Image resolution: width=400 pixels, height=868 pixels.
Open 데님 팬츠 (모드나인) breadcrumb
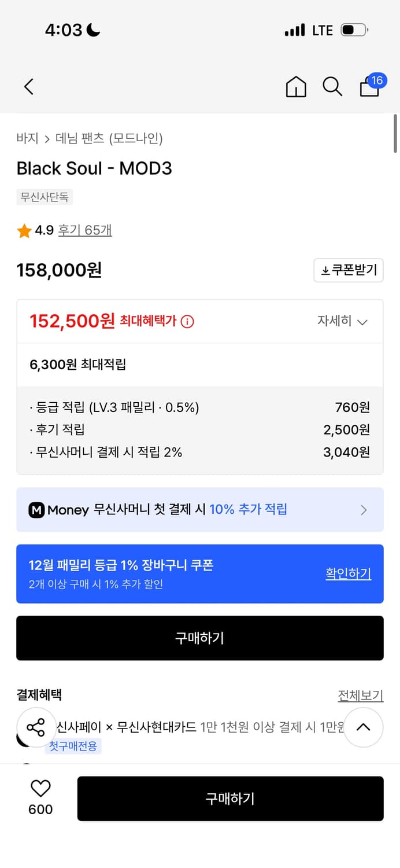click(x=109, y=138)
